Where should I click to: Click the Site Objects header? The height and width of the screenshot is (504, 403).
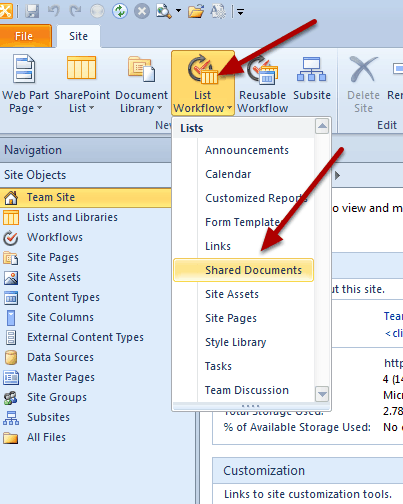tap(85, 175)
